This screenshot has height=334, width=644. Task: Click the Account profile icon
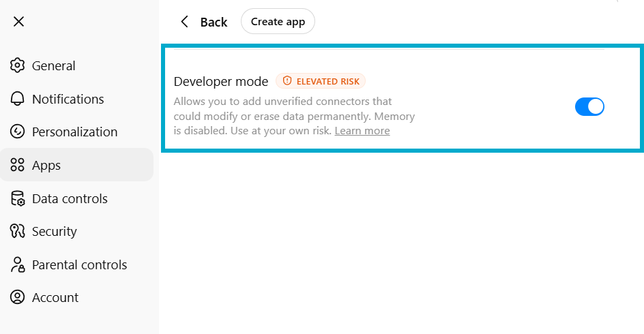18,297
